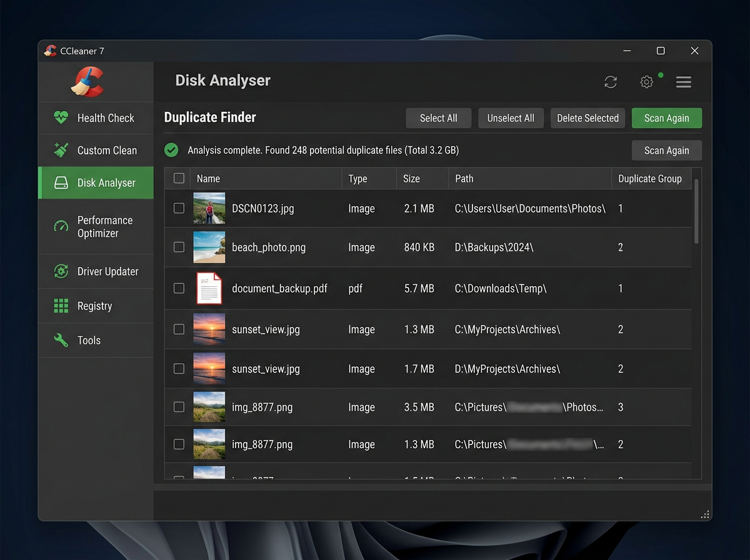
Task: Check the box beside beach_photo.png
Action: pos(179,247)
